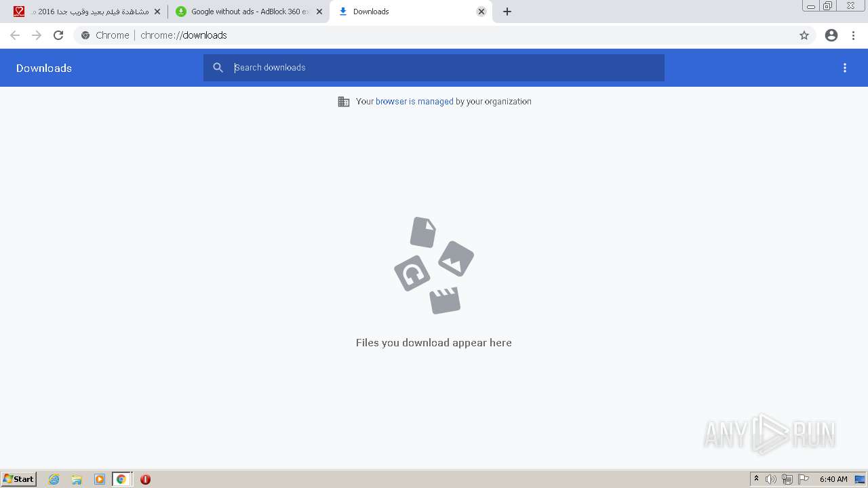Click the managed organization building icon

[344, 102]
